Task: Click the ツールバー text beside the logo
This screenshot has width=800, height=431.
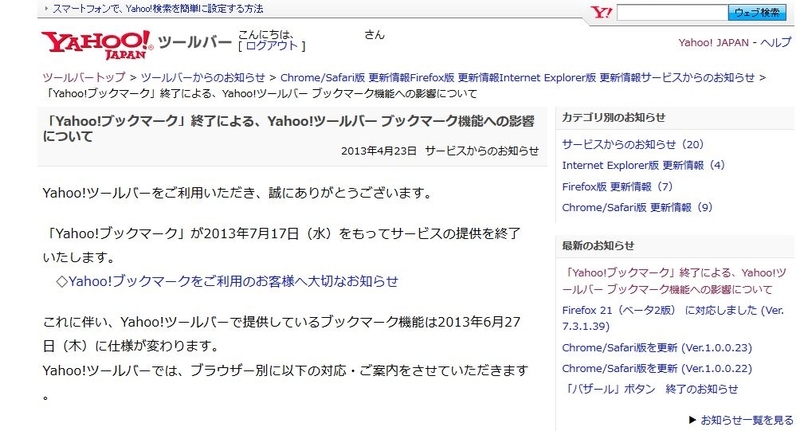Action: [195, 42]
